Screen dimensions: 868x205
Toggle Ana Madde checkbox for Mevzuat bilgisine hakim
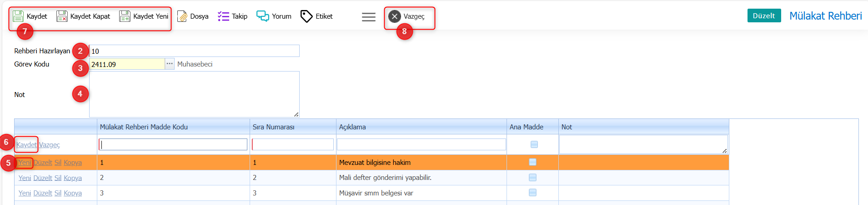532,162
